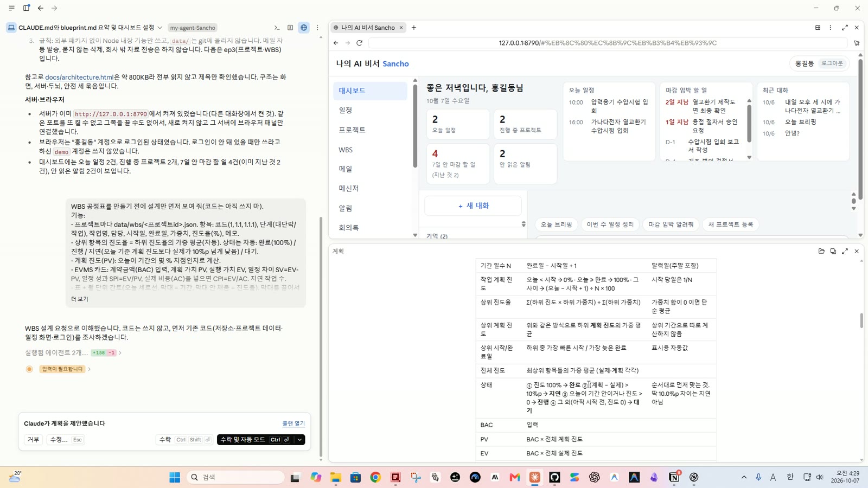This screenshot has height=488, width=868.
Task: Go back in the embedded browser
Action: [x=336, y=43]
